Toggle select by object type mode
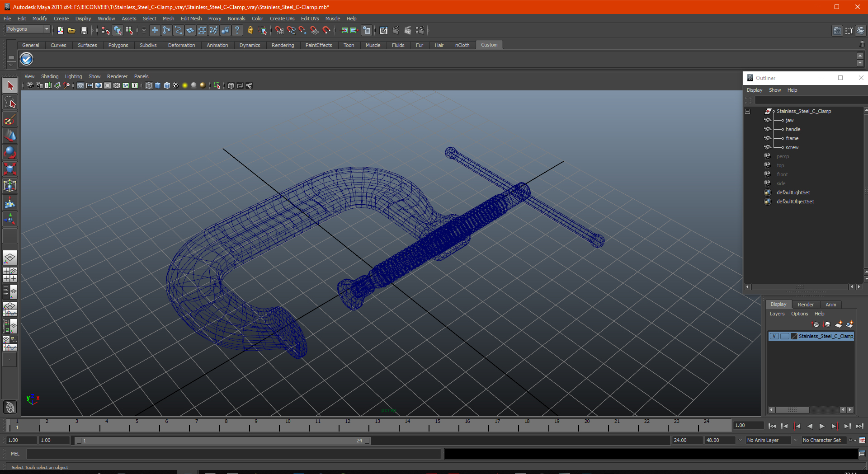The width and height of the screenshot is (868, 474). (118, 30)
